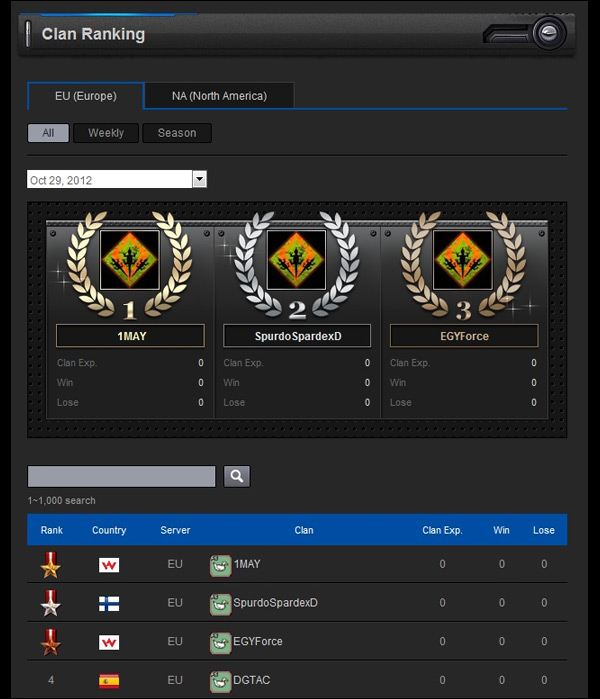This screenshot has width=600, height=699.
Task: Click the EU server cell in 1MAY row
Action: (175, 564)
